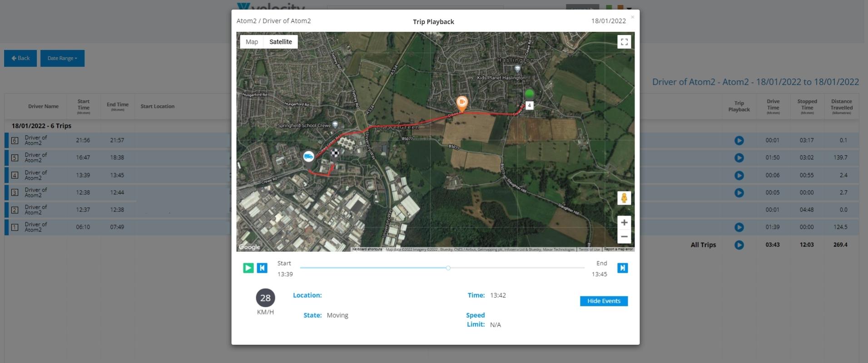This screenshot has width=868, height=363.
Task: Zoom in on the map
Action: coord(624,223)
